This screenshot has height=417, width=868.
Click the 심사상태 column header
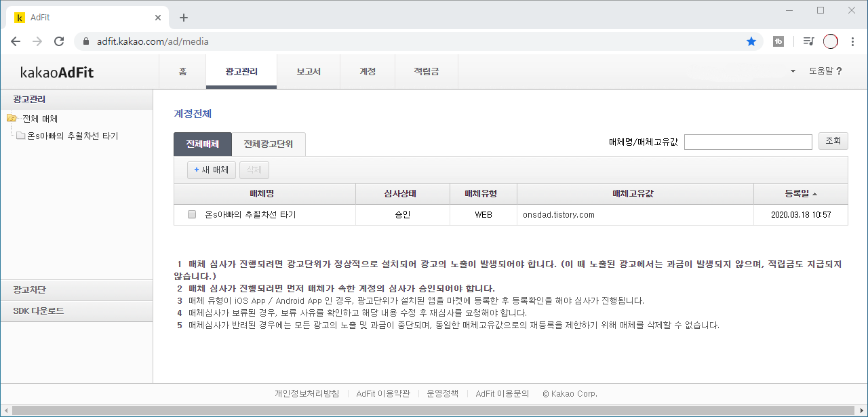[403, 194]
